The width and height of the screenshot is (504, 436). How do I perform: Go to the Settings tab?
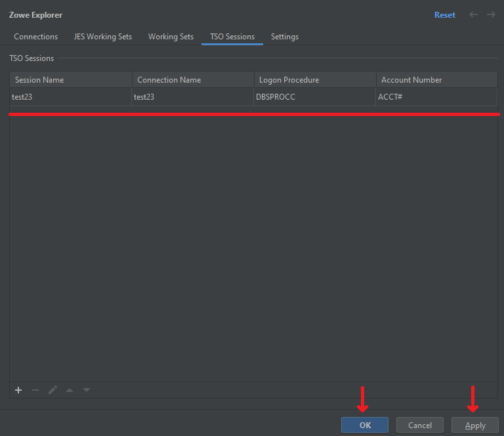285,37
